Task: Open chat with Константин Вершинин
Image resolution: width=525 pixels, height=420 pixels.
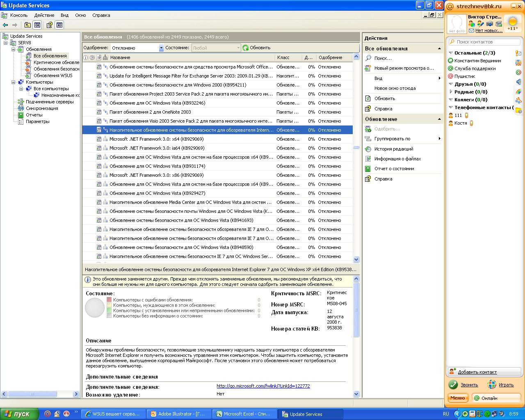Action: point(477,61)
